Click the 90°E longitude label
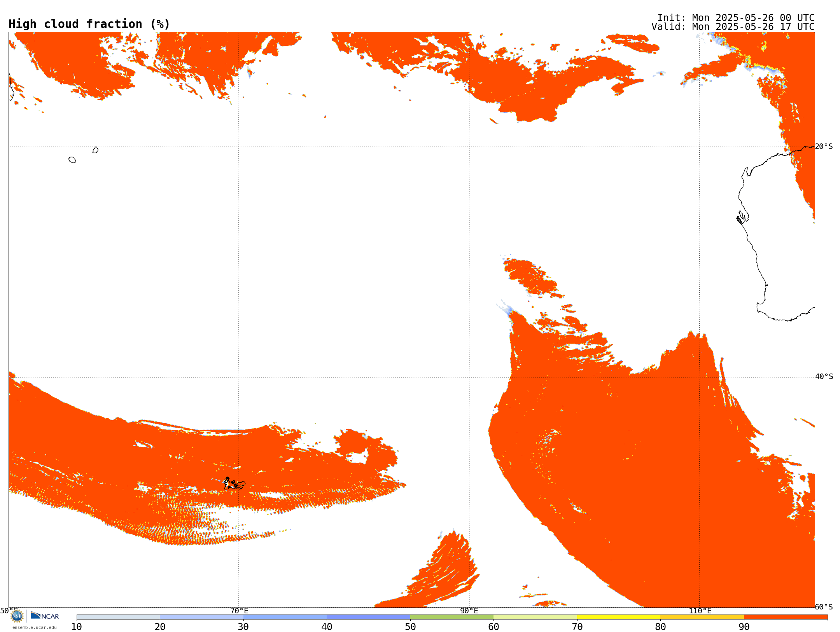The image size is (840, 632). tap(469, 611)
